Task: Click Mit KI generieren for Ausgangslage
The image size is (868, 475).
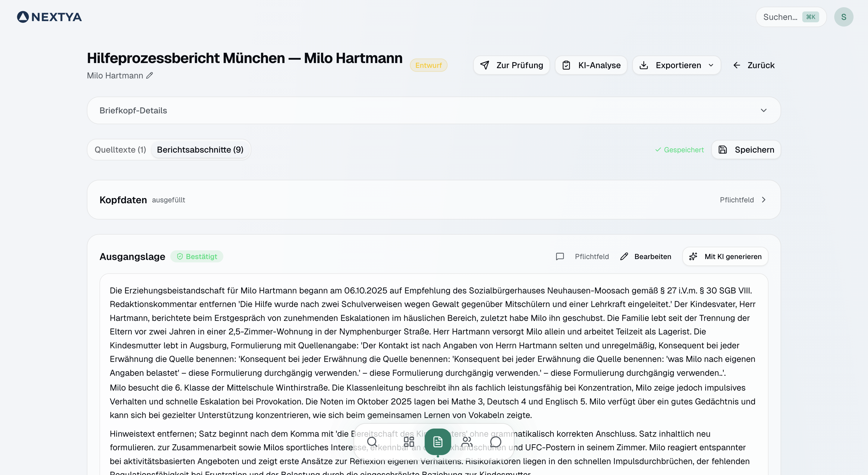Action: [x=725, y=257]
